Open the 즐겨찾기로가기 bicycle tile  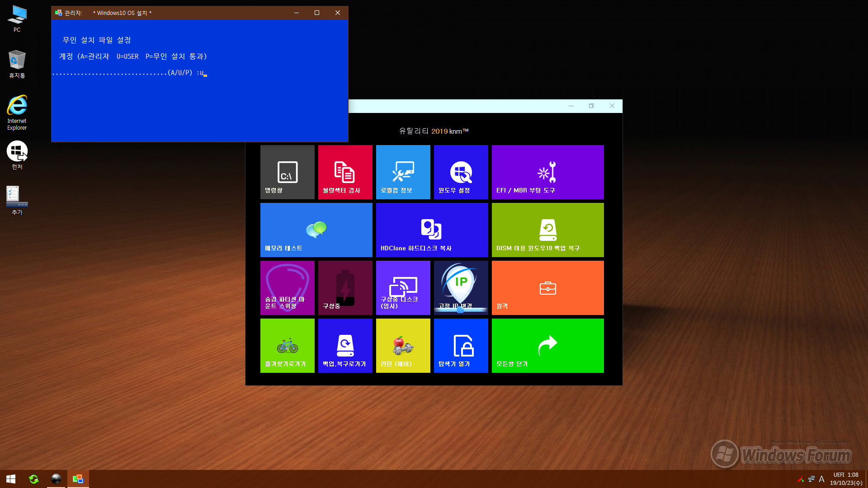(288, 346)
